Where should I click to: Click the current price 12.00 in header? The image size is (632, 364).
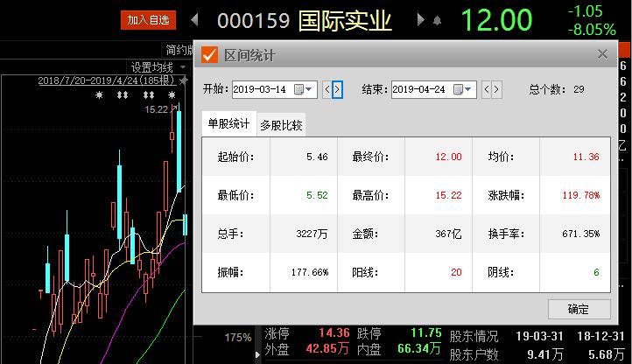point(496,20)
